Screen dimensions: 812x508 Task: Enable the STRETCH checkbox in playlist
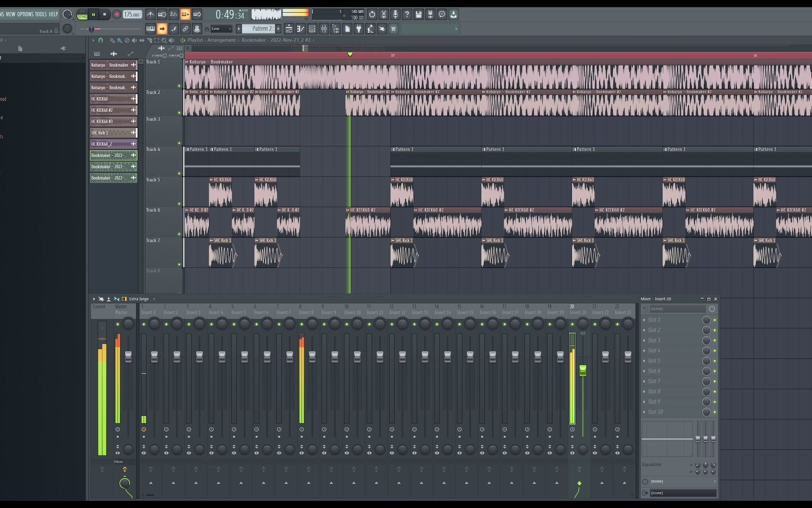click(x=181, y=56)
